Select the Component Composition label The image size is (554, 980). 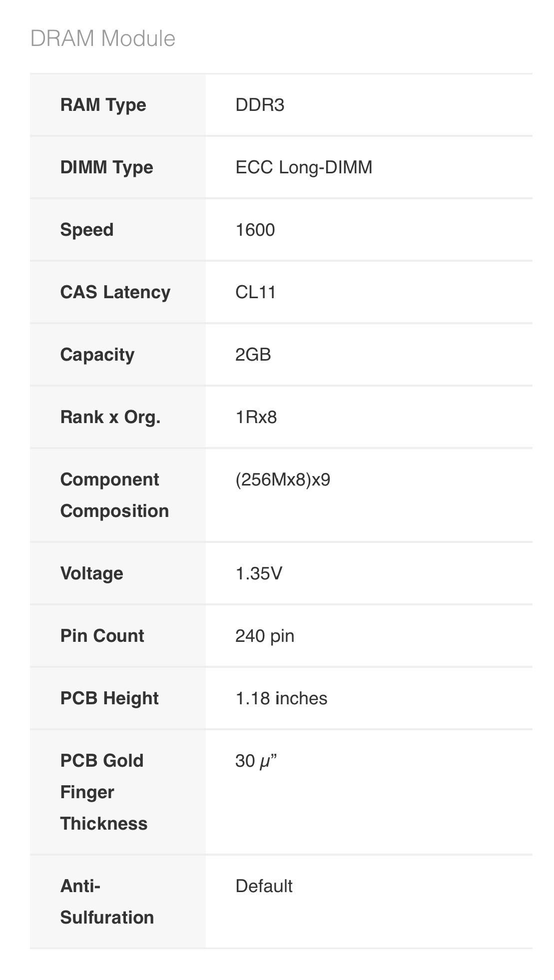tap(114, 495)
